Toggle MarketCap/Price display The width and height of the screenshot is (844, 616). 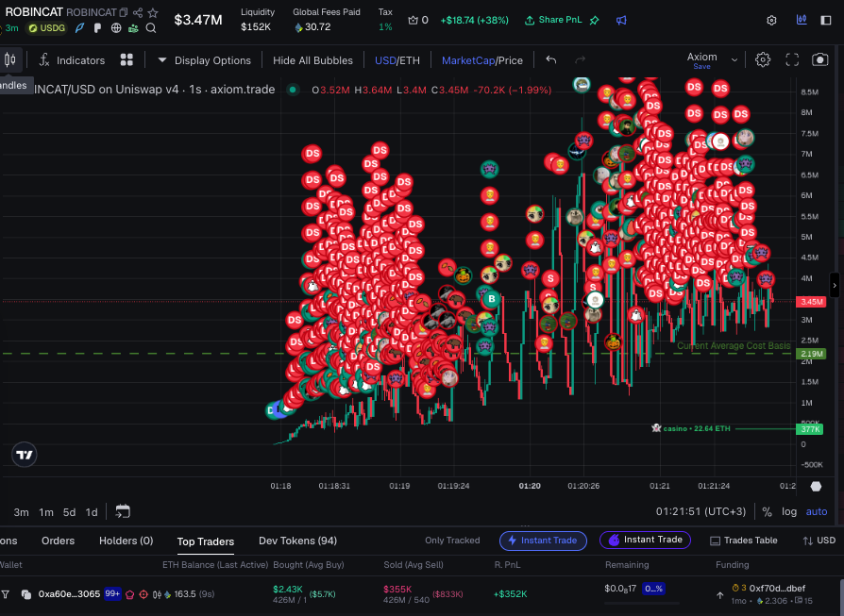[482, 60]
